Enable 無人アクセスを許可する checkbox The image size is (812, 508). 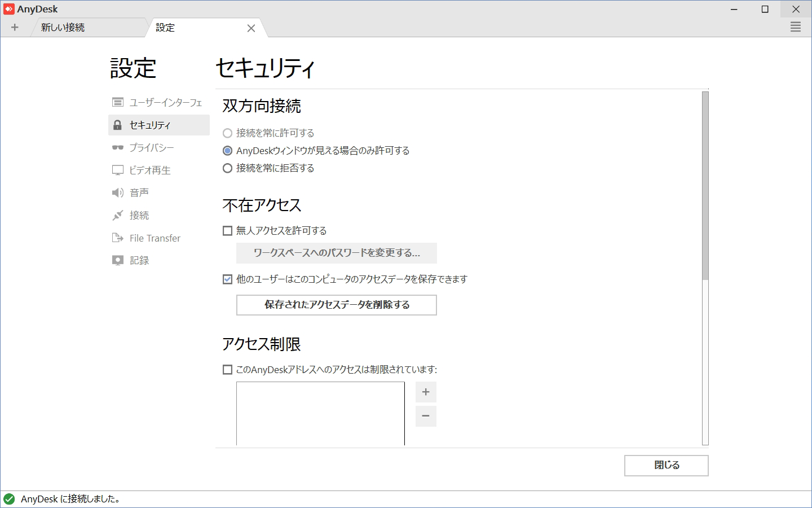(228, 230)
